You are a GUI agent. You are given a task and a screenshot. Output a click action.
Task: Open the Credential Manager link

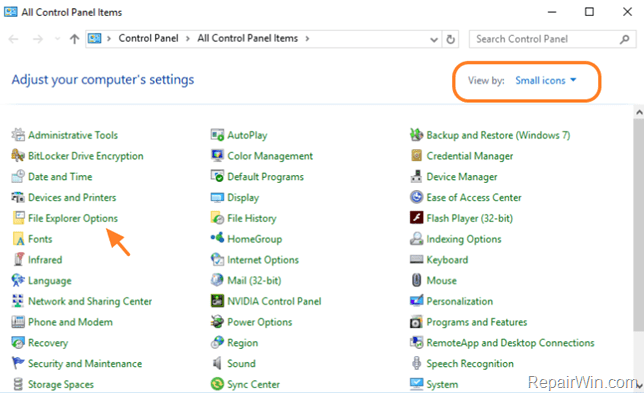469,156
